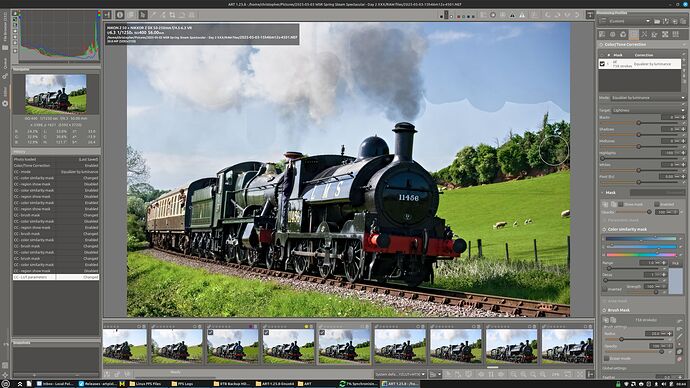Toggle the Brush Mask power button
Viewport: 690px width, 388px height.
(x=604, y=310)
